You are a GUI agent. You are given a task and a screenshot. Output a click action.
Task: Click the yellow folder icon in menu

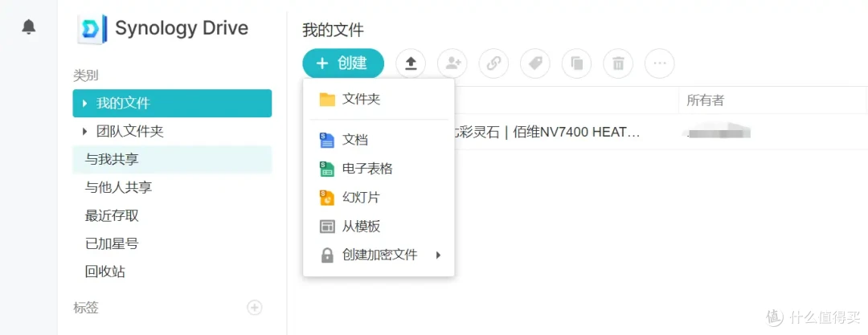[327, 100]
